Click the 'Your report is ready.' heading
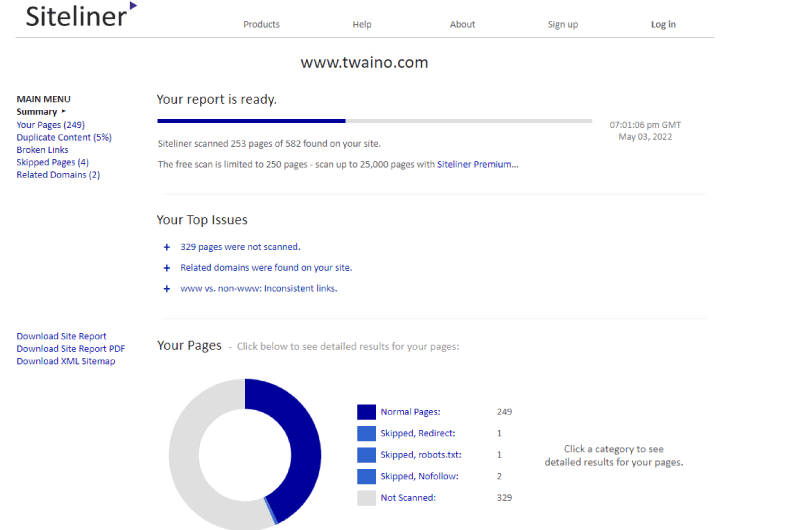 coord(216,99)
